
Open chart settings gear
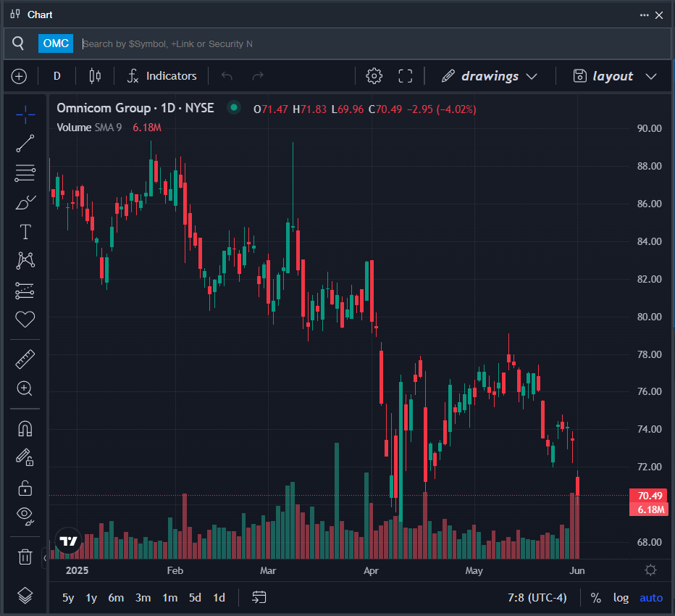pyautogui.click(x=374, y=76)
